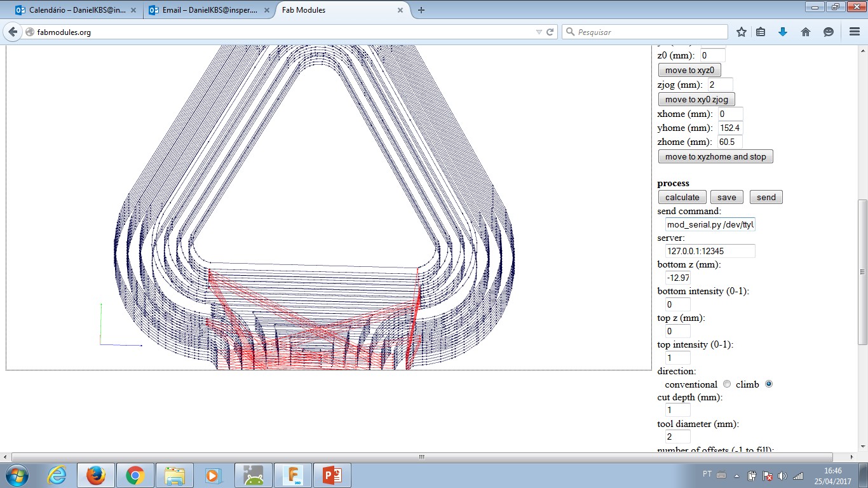Click the top intensity input field
The image size is (868, 488).
pyautogui.click(x=678, y=358)
